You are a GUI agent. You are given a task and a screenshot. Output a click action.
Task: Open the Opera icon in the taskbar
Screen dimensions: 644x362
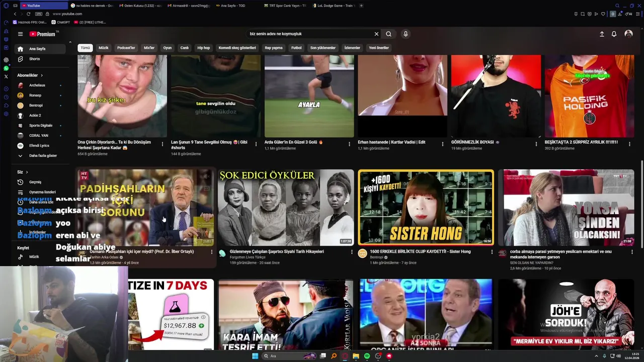345,356
